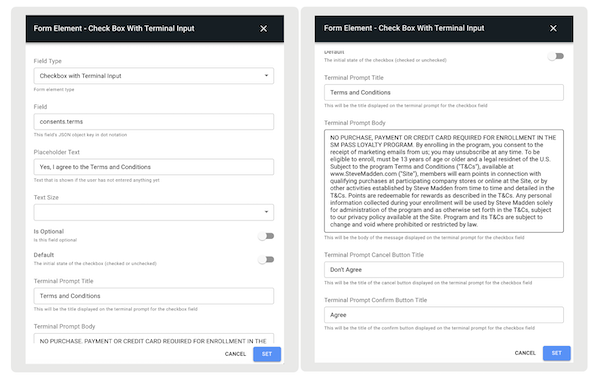The image size is (600, 382).
Task: Click the partially visible Terminal Prompt Body field in left dialog
Action: [153, 338]
